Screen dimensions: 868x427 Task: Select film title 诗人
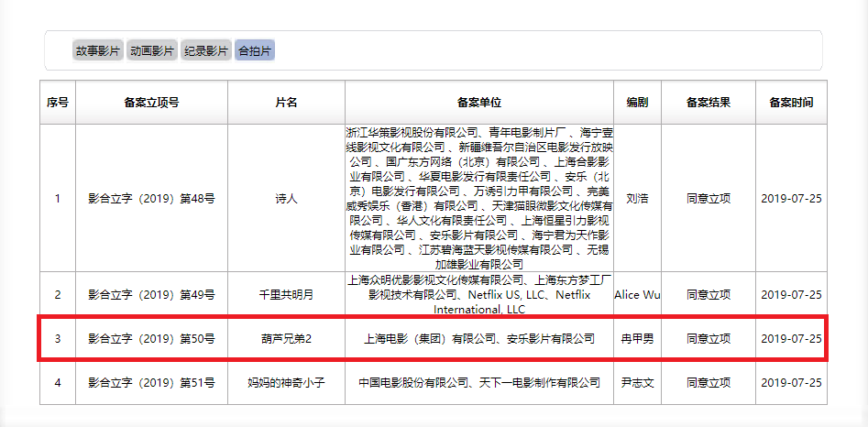click(x=286, y=199)
